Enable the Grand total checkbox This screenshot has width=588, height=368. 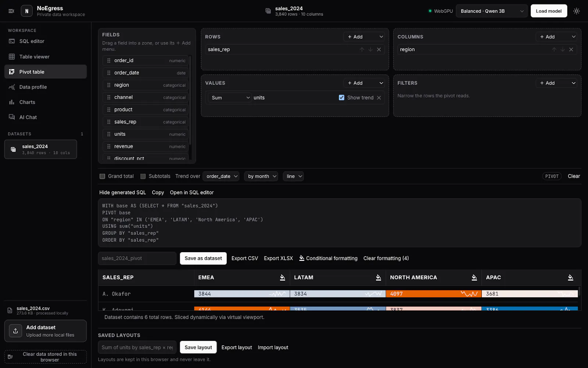pyautogui.click(x=103, y=176)
